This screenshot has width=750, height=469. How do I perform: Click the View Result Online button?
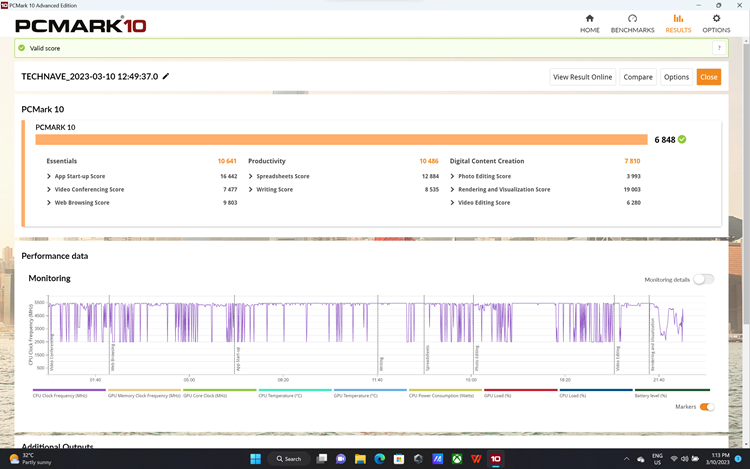click(582, 77)
